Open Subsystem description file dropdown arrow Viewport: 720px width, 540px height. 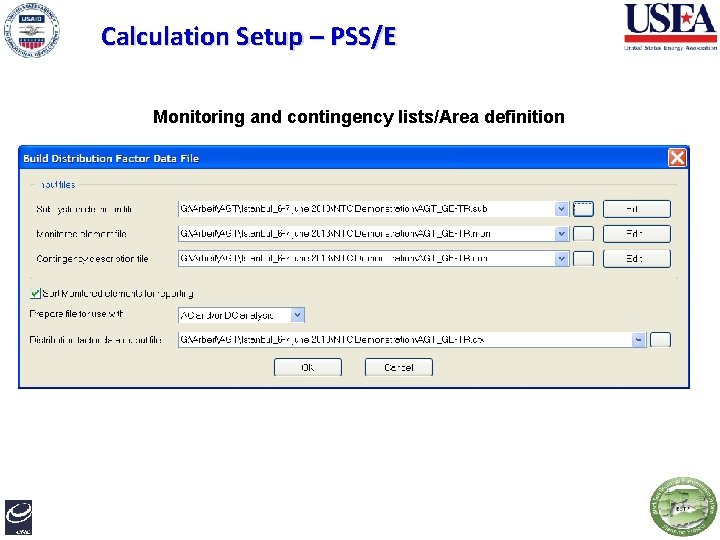(x=561, y=209)
